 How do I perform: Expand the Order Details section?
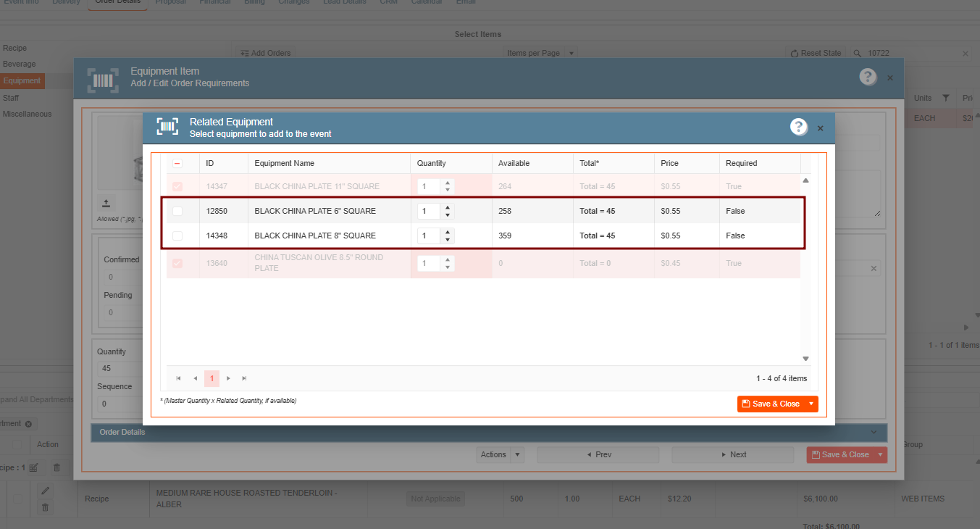[488, 432]
